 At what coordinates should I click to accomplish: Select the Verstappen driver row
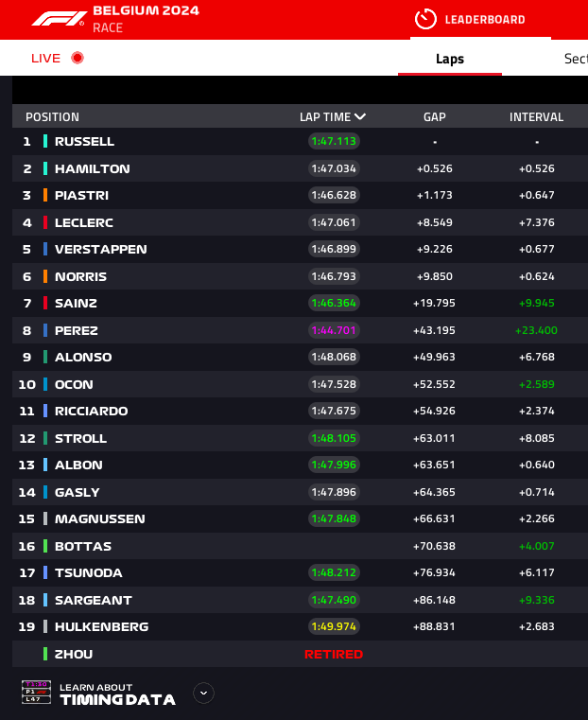(x=300, y=250)
